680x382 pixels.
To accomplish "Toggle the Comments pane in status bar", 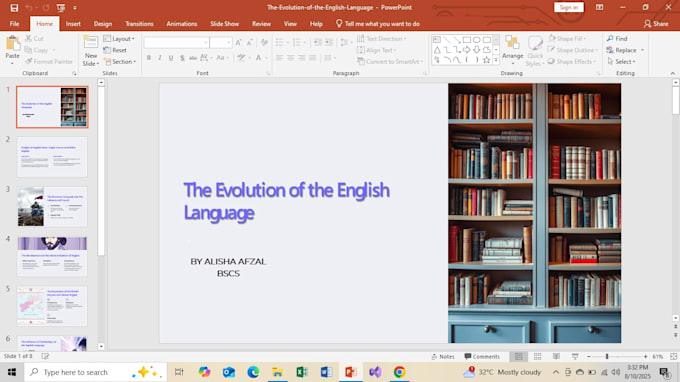I will coord(482,356).
